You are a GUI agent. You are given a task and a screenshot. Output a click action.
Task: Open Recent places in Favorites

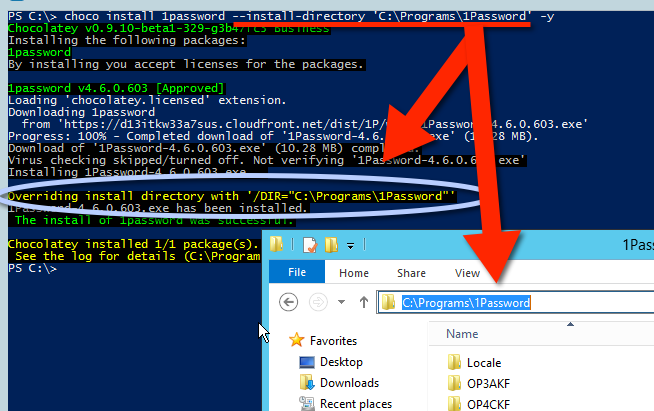[353, 403]
